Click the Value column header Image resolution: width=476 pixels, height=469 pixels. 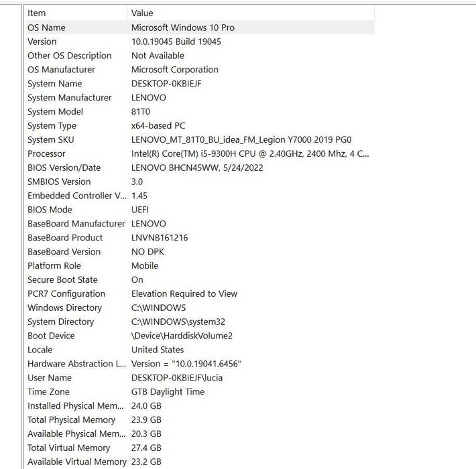point(251,13)
